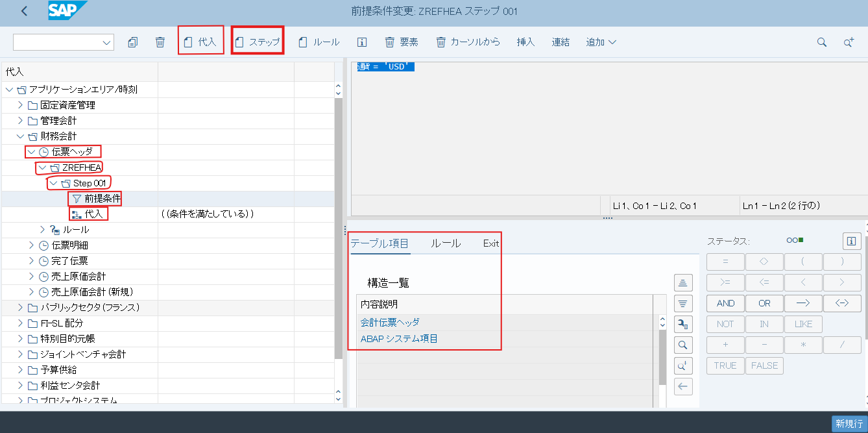Click the 新規行 button
This screenshot has width=868, height=433.
click(848, 423)
